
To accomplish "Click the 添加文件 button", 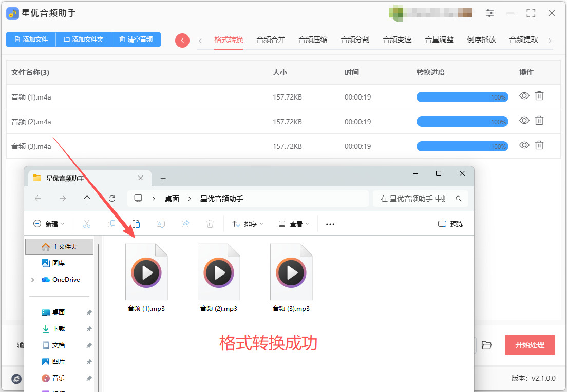I will [x=31, y=40].
